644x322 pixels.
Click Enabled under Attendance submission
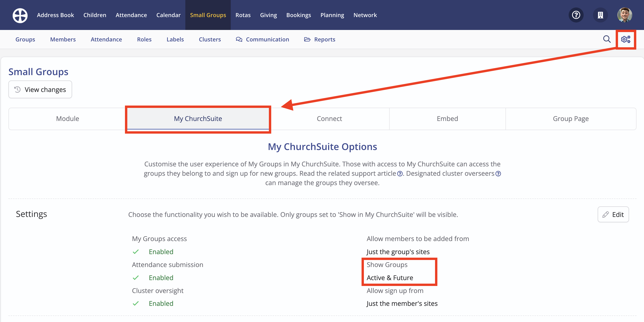point(161,278)
